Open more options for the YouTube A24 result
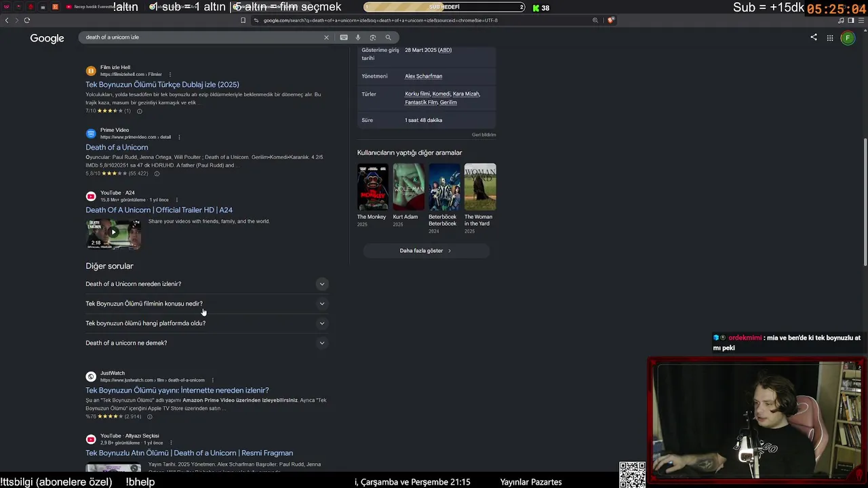 click(176, 200)
